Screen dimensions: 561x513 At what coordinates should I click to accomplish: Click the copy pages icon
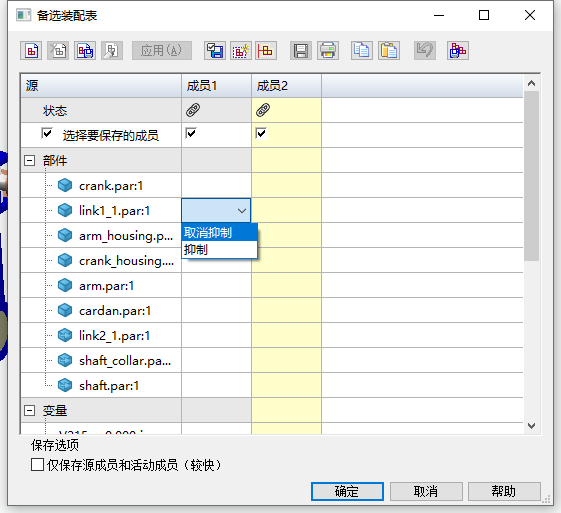(361, 50)
